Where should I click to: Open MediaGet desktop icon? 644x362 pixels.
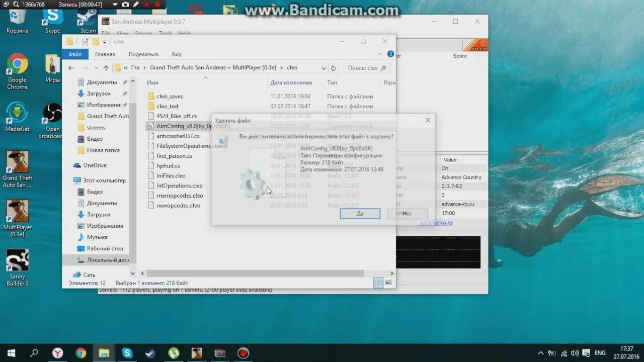pos(17,117)
